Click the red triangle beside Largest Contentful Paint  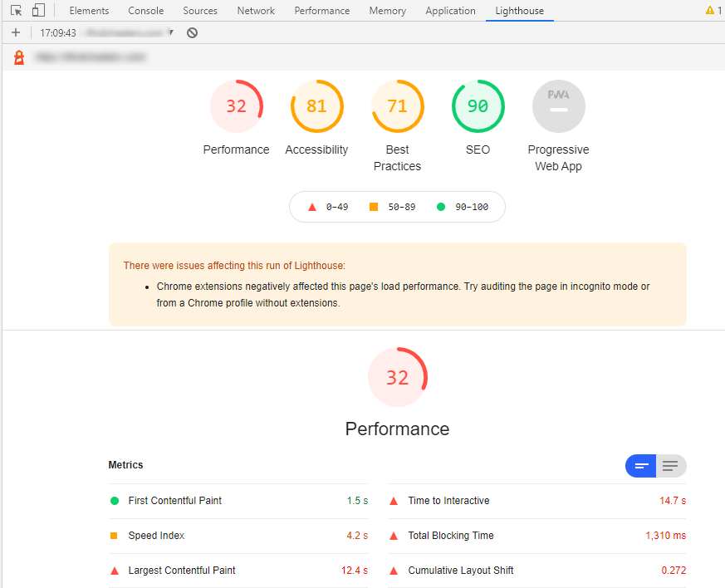(x=115, y=571)
